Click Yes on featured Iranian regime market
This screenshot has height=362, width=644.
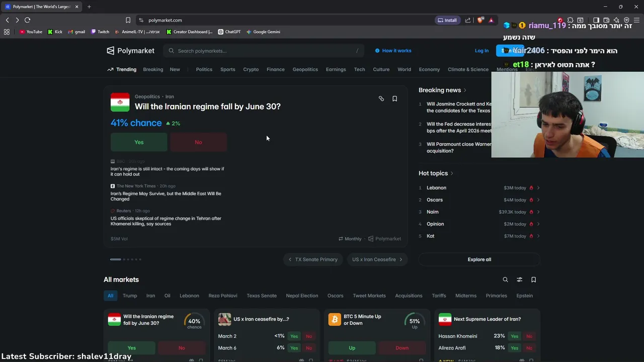click(139, 142)
